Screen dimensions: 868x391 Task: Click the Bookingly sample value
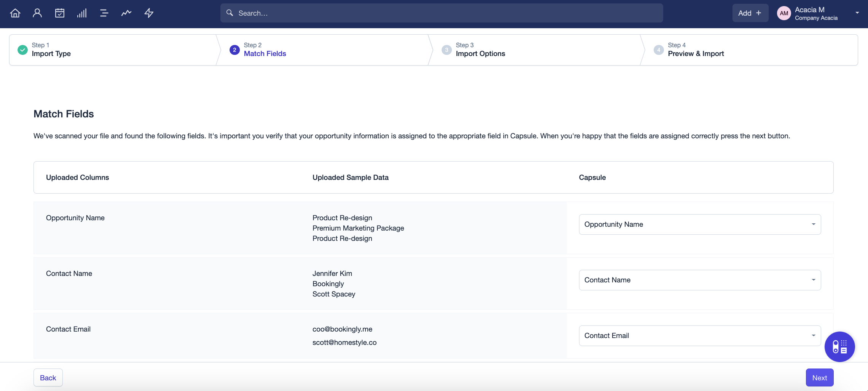(328, 284)
